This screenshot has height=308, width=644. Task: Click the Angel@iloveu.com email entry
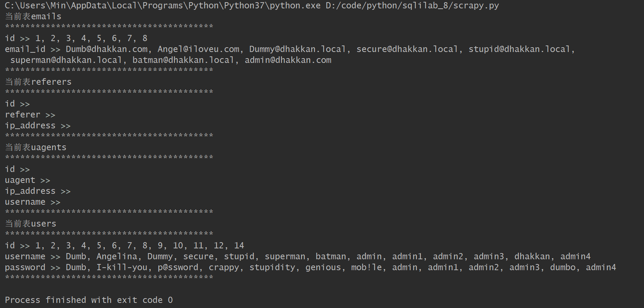coord(198,49)
